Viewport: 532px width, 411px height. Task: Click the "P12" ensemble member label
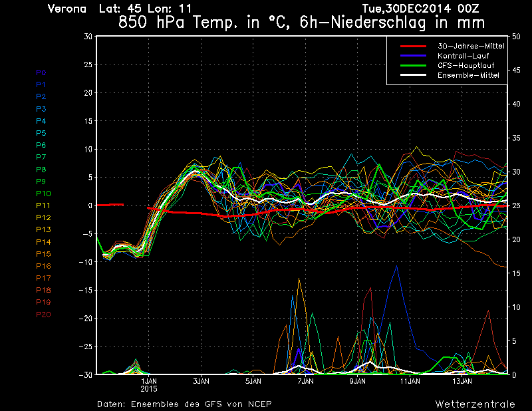point(43,217)
